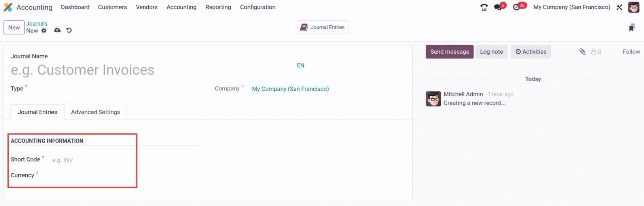Open the activities clock icon with badge 38
The image size is (644, 206).
pyautogui.click(x=517, y=7)
